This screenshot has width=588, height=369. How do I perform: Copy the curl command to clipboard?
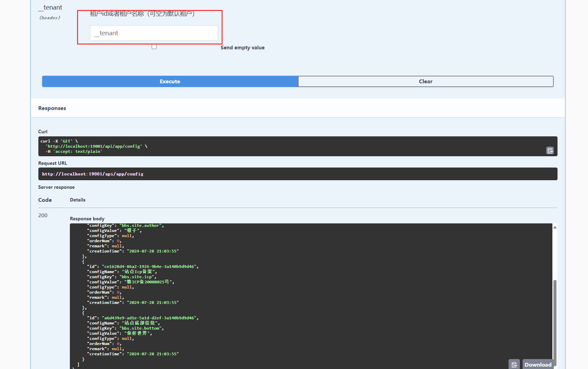tap(550, 151)
